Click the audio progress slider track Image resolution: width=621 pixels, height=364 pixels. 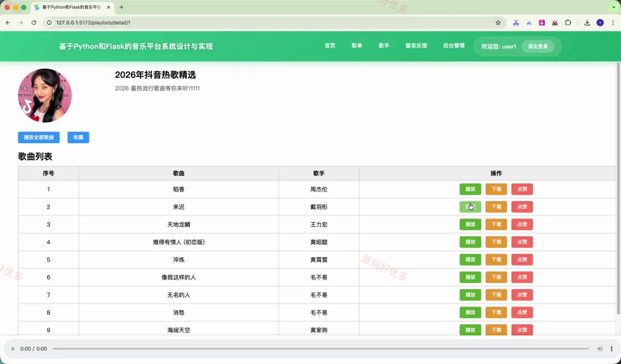point(320,349)
